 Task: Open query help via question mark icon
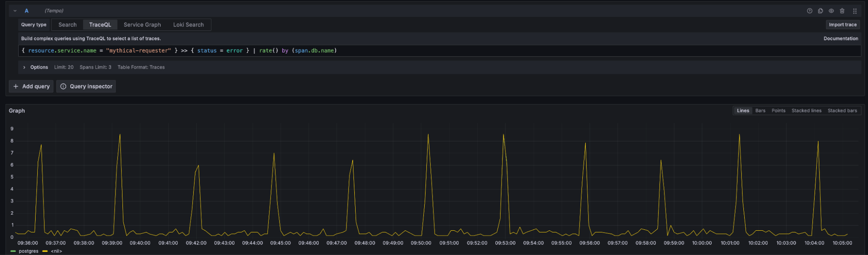pos(809,11)
